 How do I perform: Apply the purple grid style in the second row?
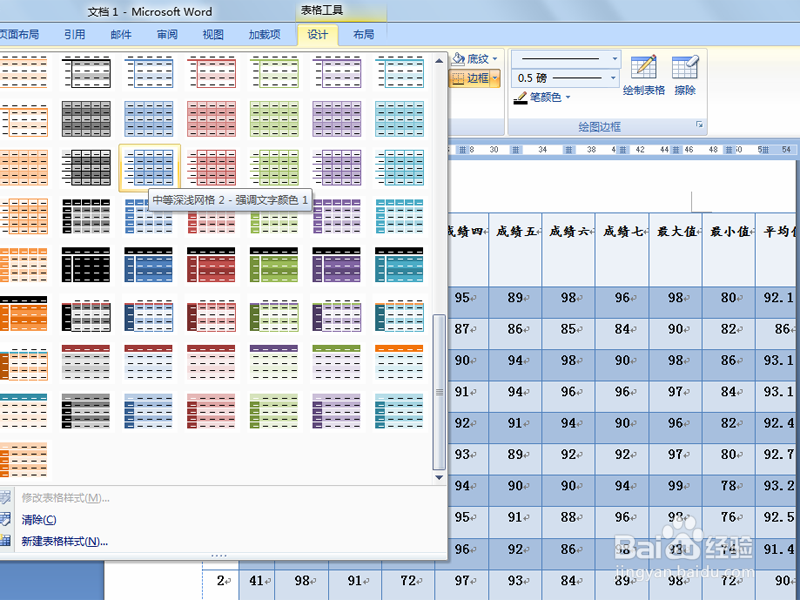click(337, 119)
